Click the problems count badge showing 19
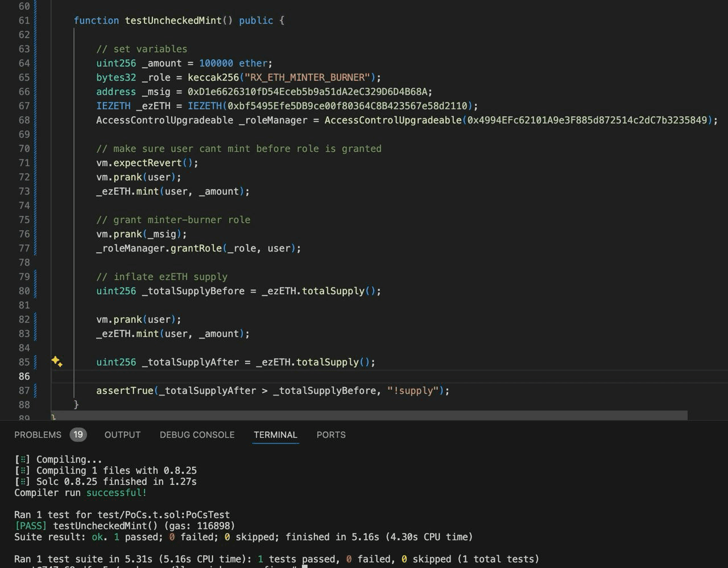This screenshot has width=728, height=568. pyautogui.click(x=78, y=435)
